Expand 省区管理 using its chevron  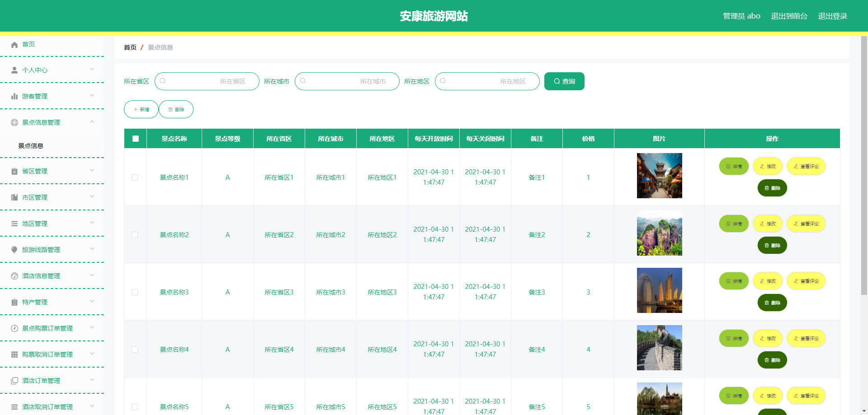tap(92, 170)
